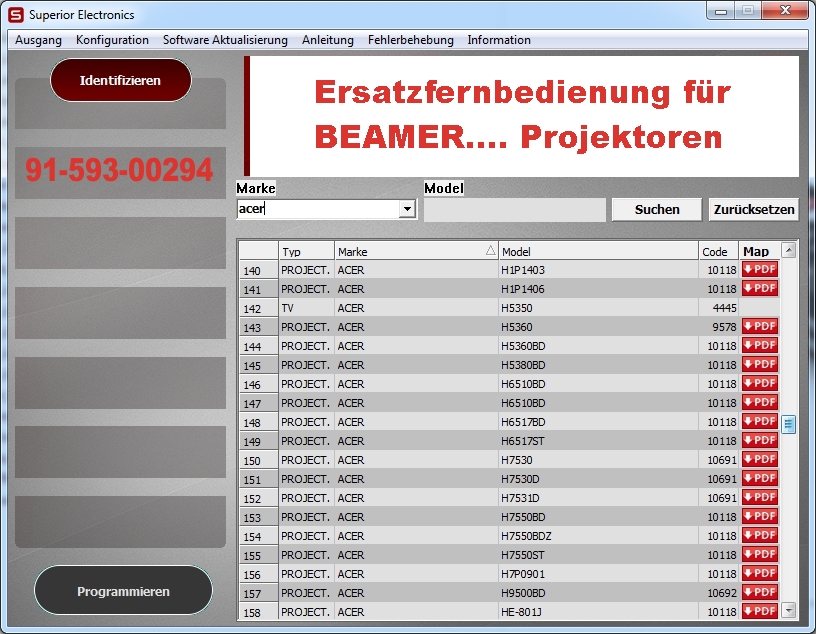Click the Programmieren button
Viewport: 816px width, 634px height.
[x=123, y=591]
